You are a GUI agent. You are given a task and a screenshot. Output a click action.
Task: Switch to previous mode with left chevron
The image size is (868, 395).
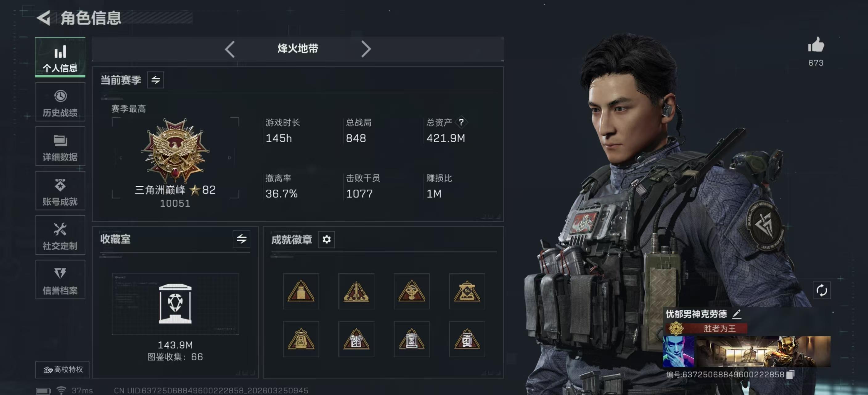click(x=230, y=49)
